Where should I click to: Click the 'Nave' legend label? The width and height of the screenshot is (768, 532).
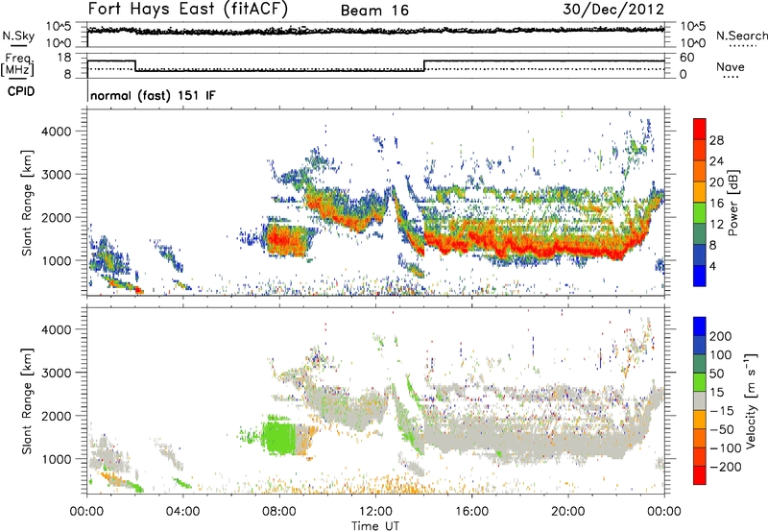point(730,66)
